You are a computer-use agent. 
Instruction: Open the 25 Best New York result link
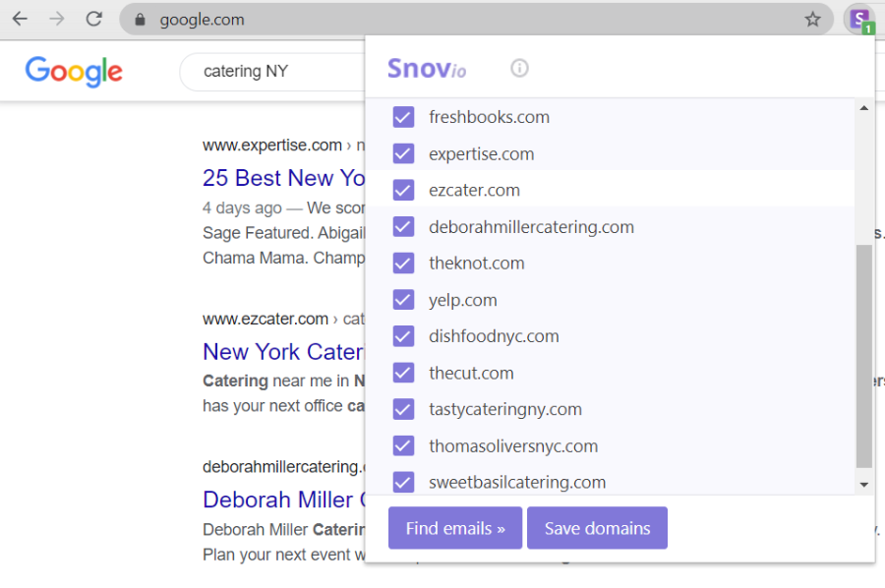coord(284,178)
